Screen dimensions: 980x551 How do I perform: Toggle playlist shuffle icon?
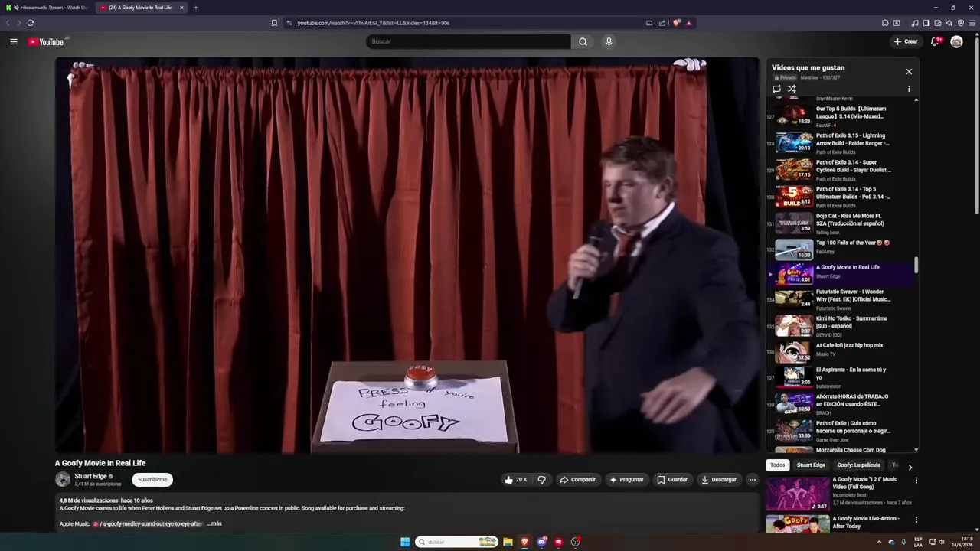(x=792, y=89)
